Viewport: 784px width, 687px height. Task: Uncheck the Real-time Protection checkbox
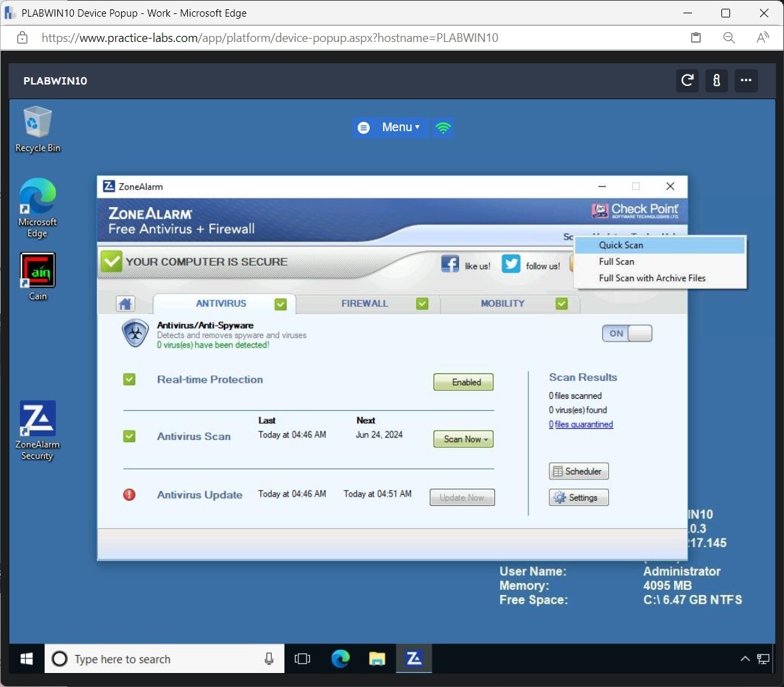(x=130, y=379)
